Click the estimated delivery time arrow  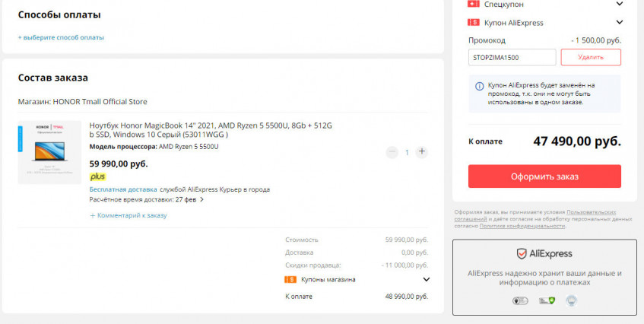point(202,200)
